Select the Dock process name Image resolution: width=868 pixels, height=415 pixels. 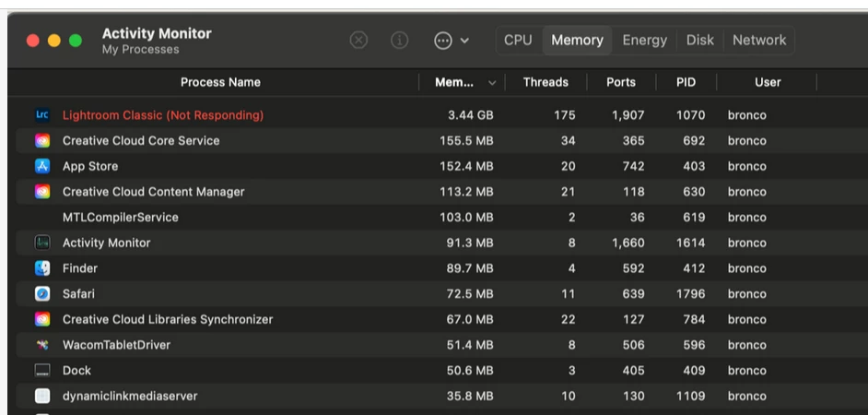point(76,370)
